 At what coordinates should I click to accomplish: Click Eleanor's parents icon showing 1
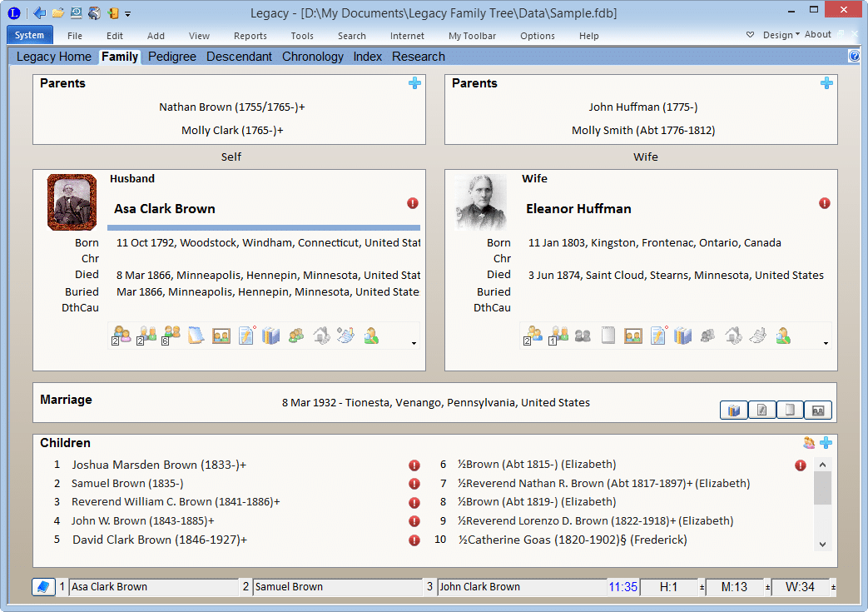(558, 336)
